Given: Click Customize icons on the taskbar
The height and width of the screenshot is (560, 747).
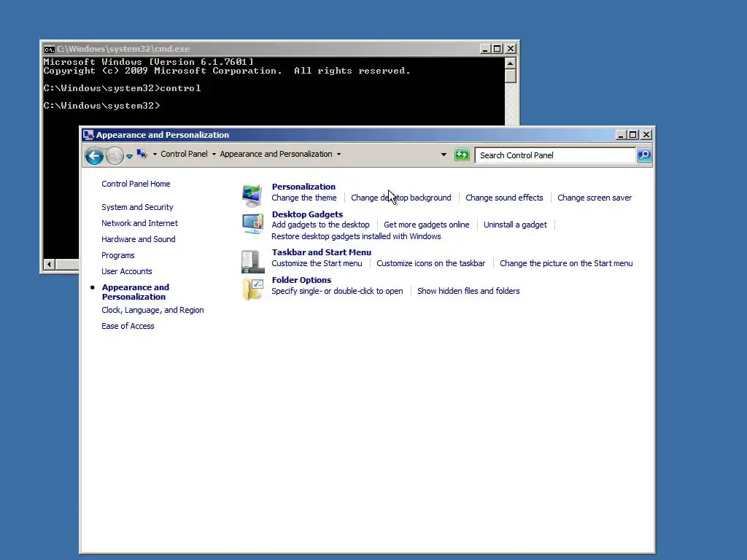Looking at the screenshot, I should tap(430, 263).
